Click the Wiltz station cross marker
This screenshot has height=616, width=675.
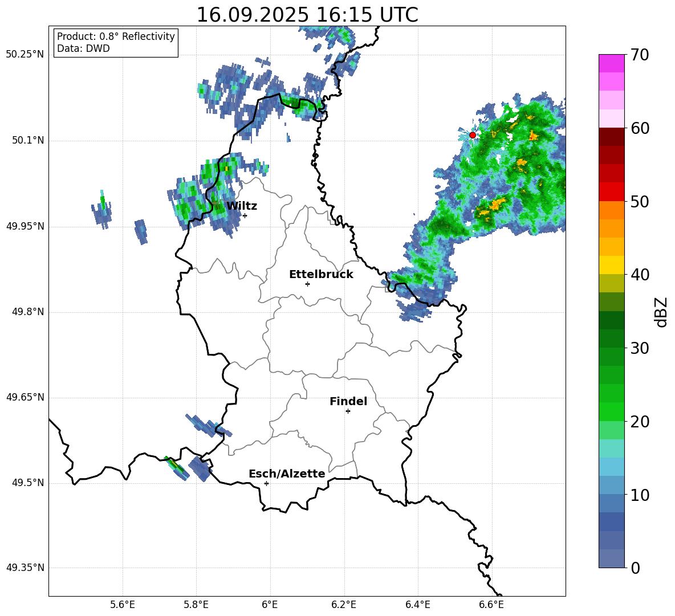coord(245,215)
